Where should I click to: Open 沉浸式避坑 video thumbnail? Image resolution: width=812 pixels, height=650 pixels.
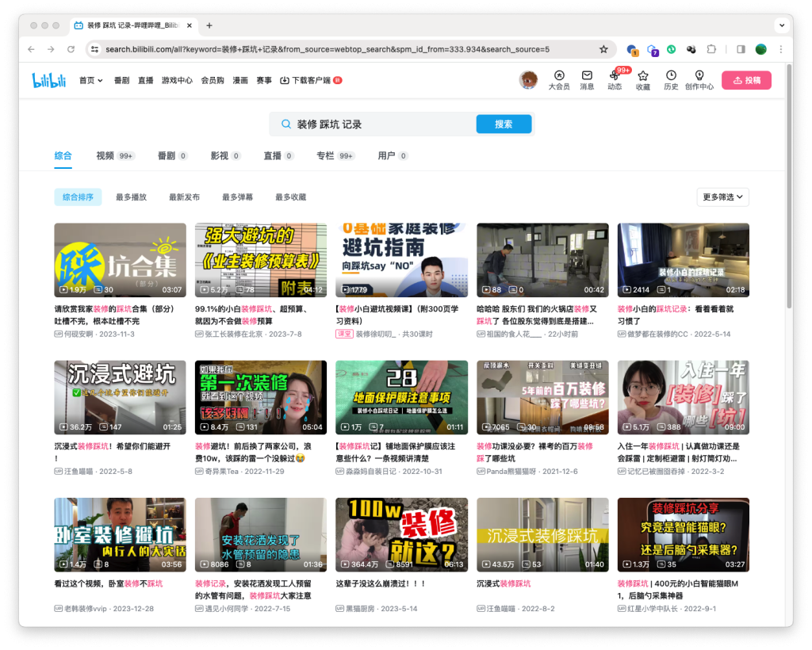tap(120, 397)
